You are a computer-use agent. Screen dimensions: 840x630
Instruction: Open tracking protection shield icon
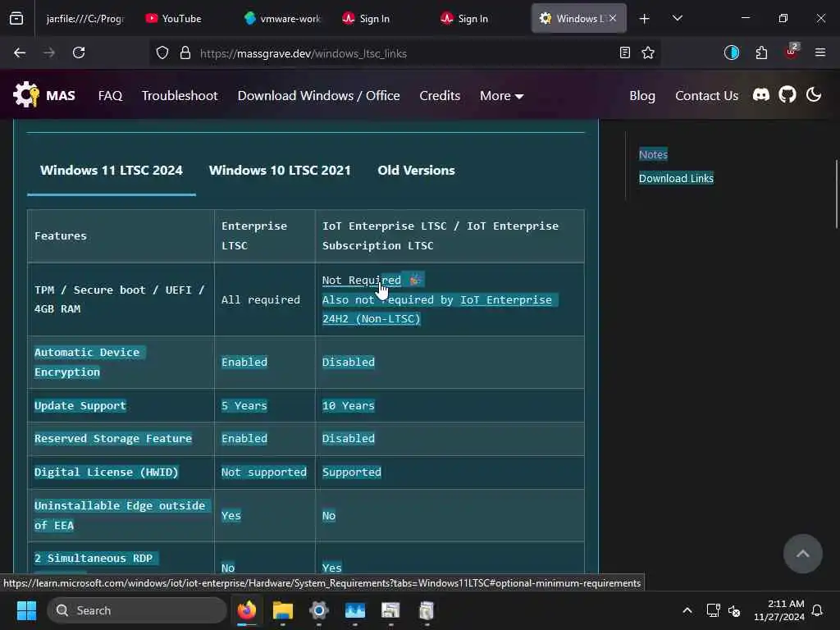tap(162, 52)
